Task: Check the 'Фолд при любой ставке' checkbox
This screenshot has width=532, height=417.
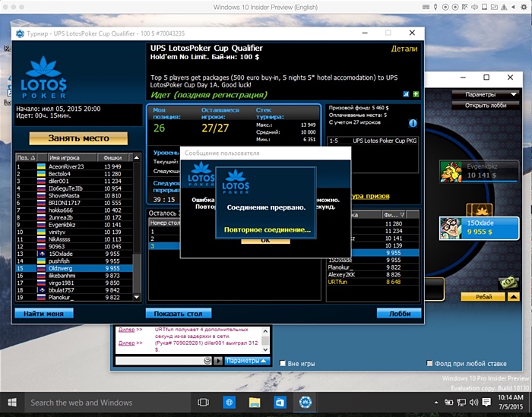Action: (x=429, y=363)
